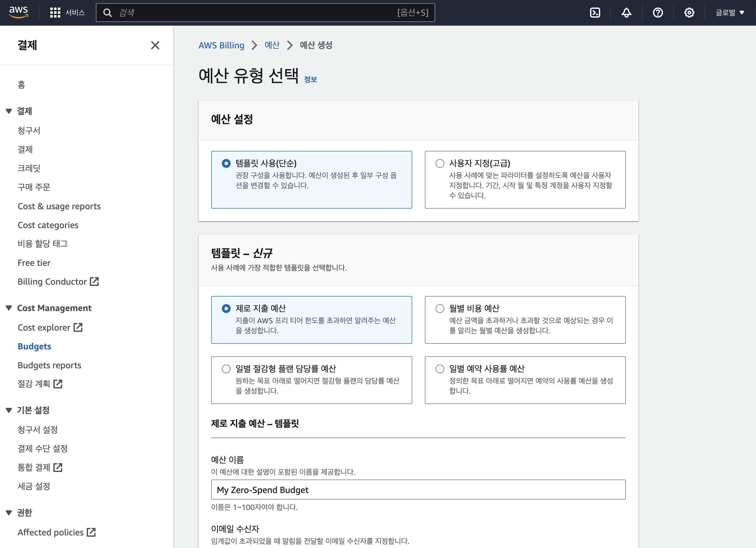Viewport: 756px width, 548px height.
Task: Open Budgets in the sidebar
Action: click(x=34, y=346)
